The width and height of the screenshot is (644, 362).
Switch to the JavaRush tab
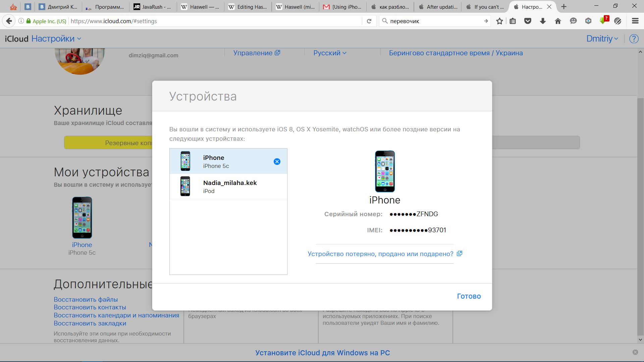[x=153, y=7]
